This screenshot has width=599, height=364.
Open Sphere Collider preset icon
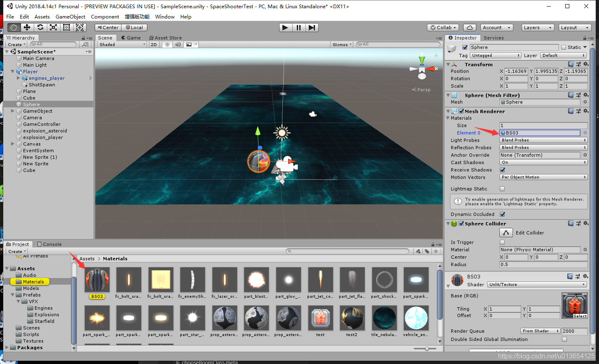[578, 223]
